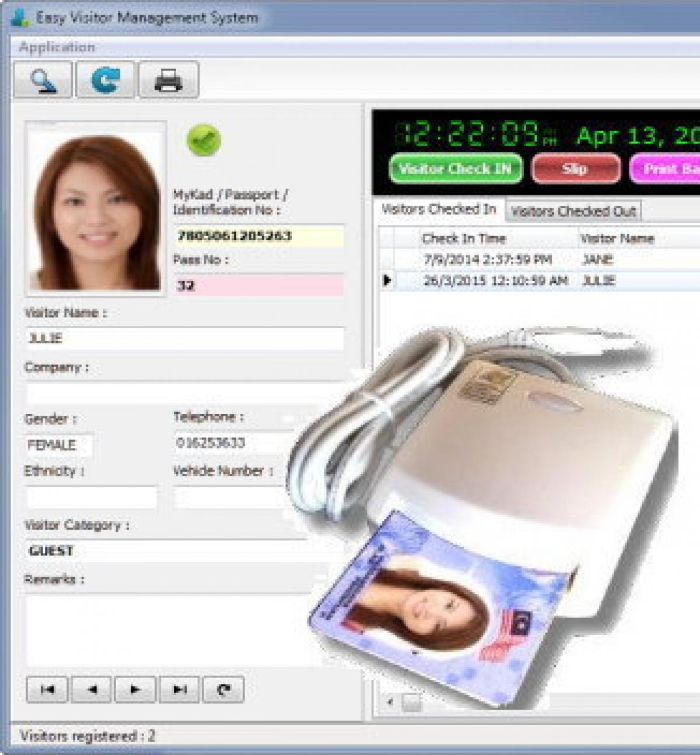Viewport: 700px width, 755px height.
Task: Click the MyKad identification number field
Action: pos(258,236)
